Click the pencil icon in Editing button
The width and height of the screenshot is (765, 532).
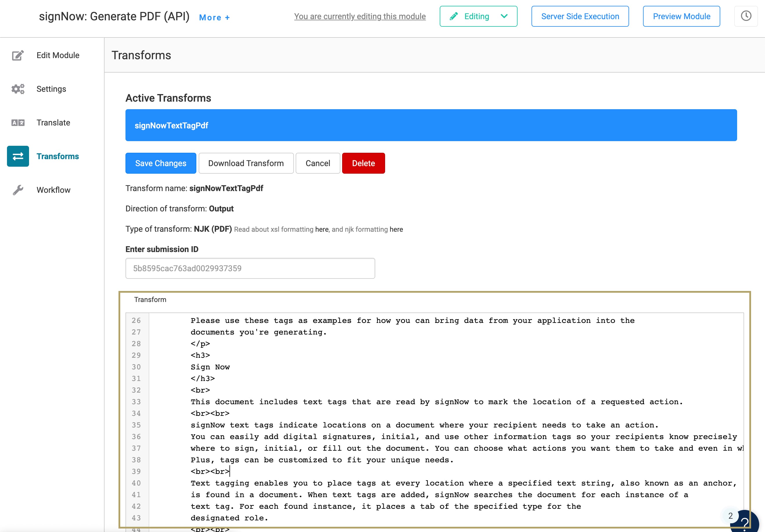(x=453, y=16)
